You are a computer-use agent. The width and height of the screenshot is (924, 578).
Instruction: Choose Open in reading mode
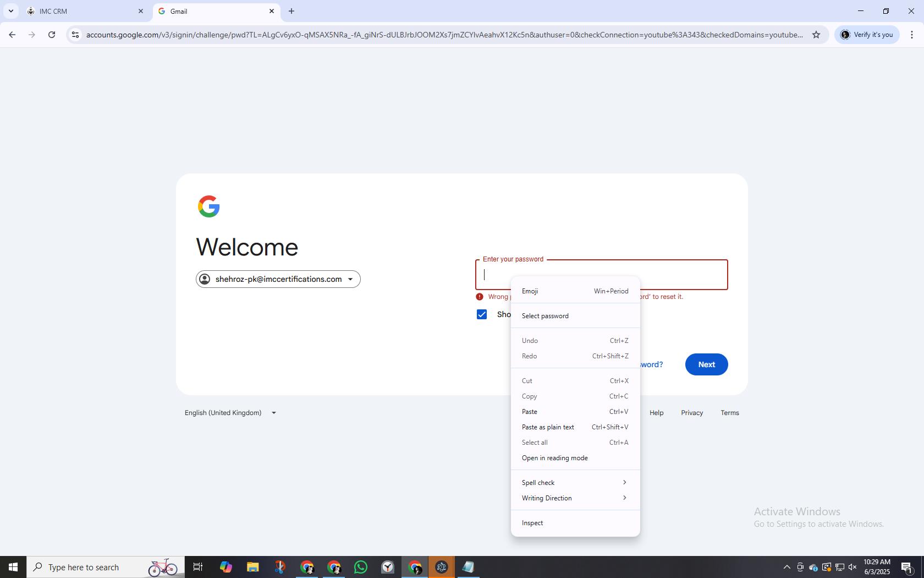click(x=575, y=458)
